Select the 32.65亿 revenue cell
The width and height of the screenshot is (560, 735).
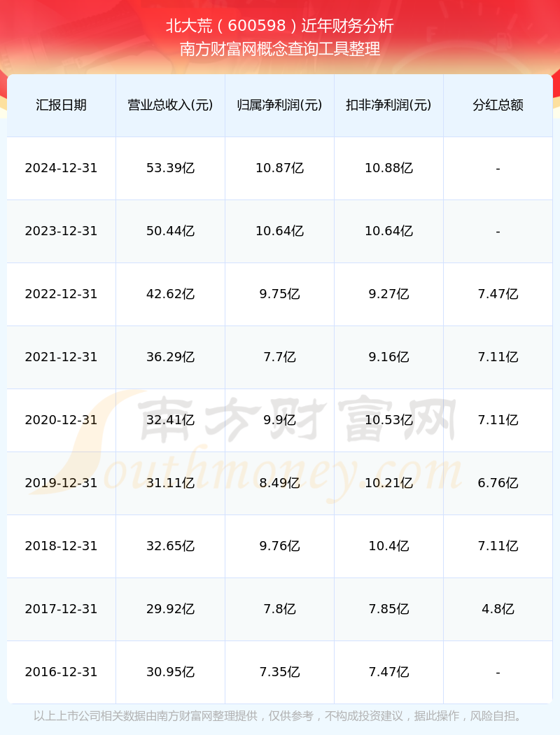(x=171, y=546)
